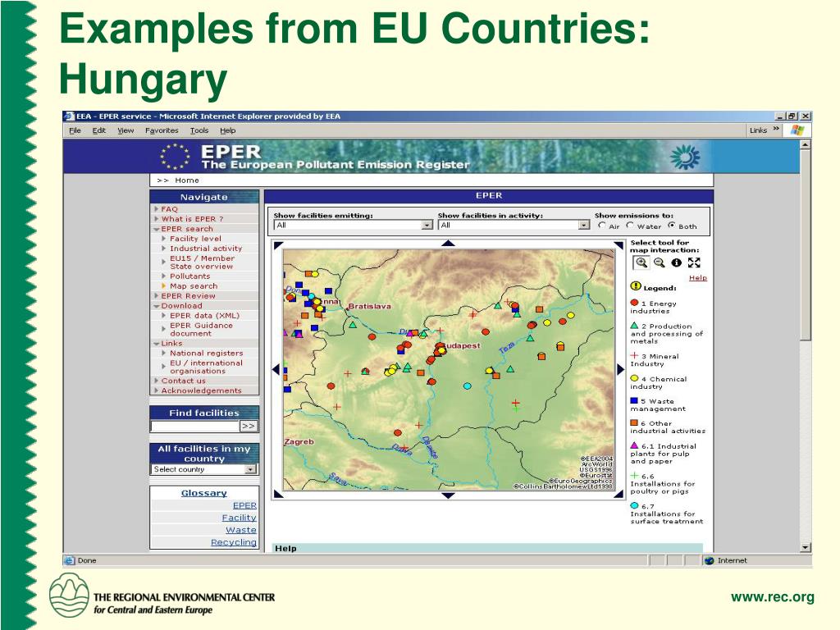Collapse the Links tree section

[x=157, y=344]
